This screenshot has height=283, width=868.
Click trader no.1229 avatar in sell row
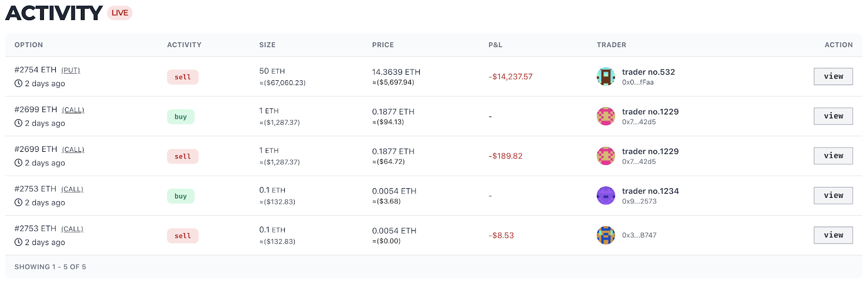pos(605,156)
